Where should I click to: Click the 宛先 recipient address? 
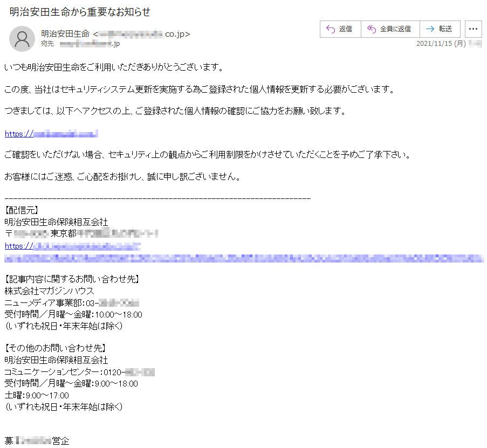pyautogui.click(x=89, y=44)
